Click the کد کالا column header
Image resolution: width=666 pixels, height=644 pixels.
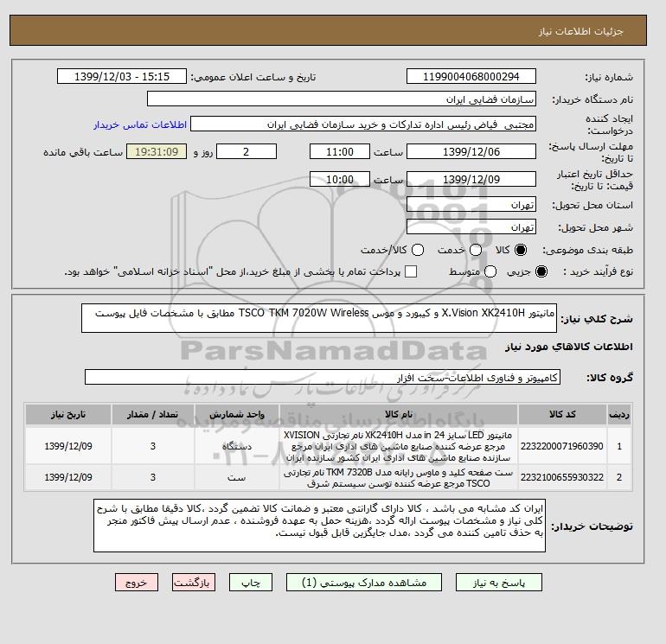coord(562,414)
